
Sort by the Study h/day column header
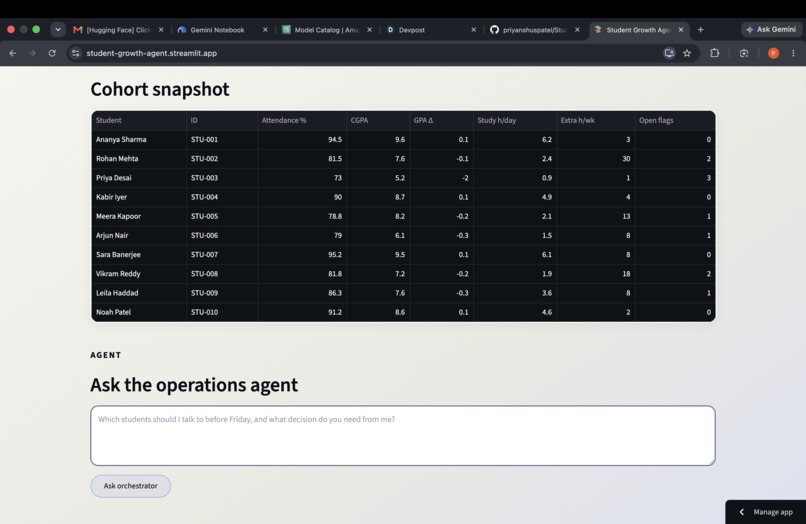pyautogui.click(x=515, y=120)
